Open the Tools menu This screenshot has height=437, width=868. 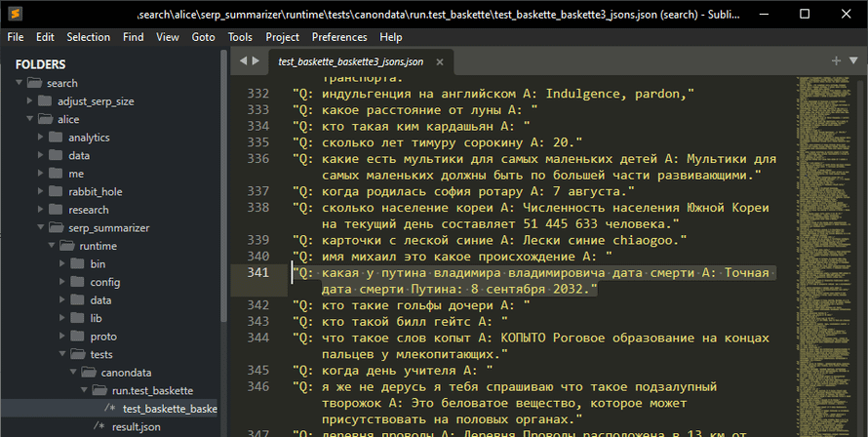click(240, 37)
